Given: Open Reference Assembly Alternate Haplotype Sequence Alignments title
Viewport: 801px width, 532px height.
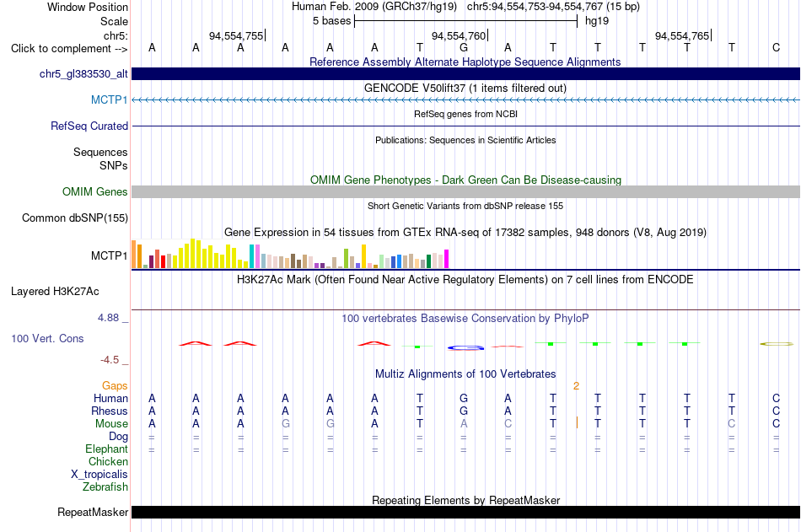Looking at the screenshot, I should 465,62.
